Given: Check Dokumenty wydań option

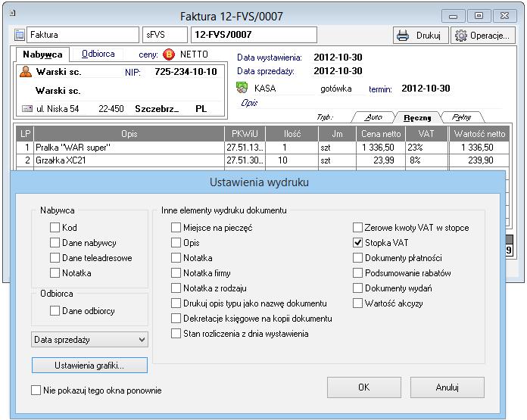Looking at the screenshot, I should 357,288.
